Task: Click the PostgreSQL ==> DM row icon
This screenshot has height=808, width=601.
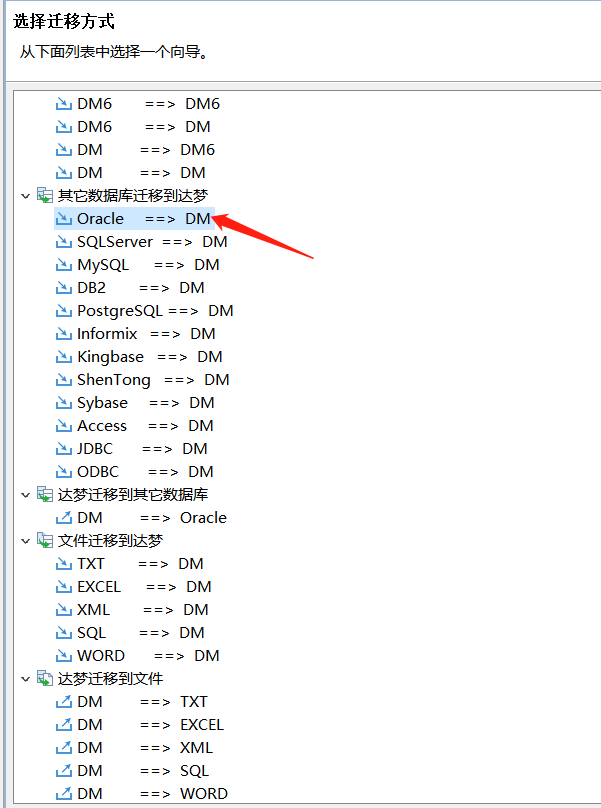Action: point(63,311)
